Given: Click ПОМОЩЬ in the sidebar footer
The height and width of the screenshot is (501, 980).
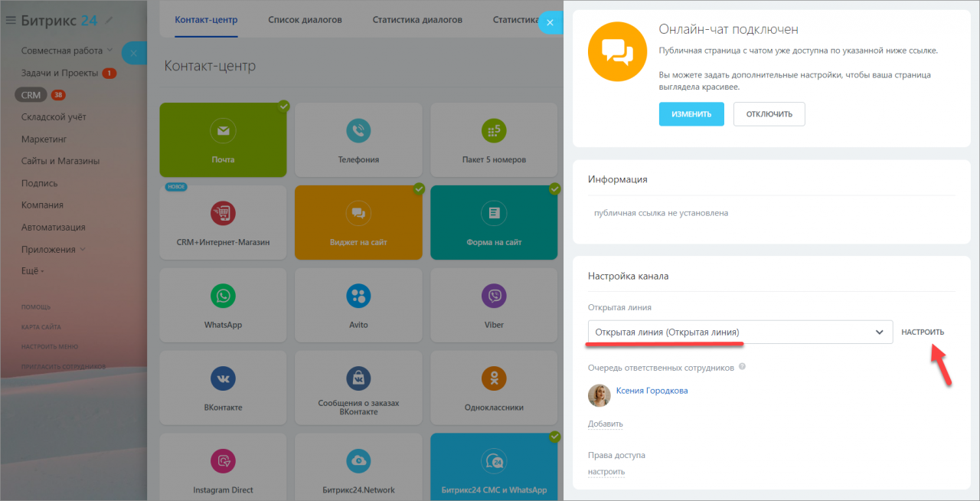Looking at the screenshot, I should point(36,307).
